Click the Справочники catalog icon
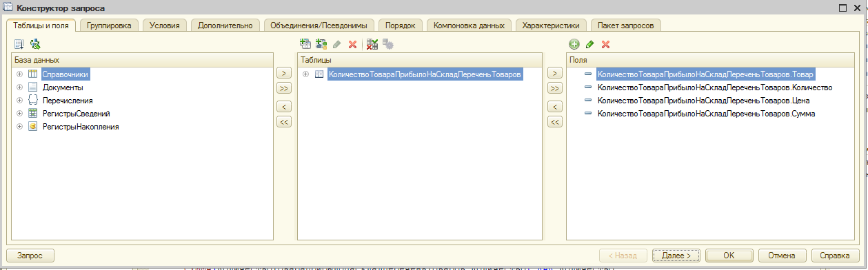This screenshot has height=270, width=868. coord(32,74)
